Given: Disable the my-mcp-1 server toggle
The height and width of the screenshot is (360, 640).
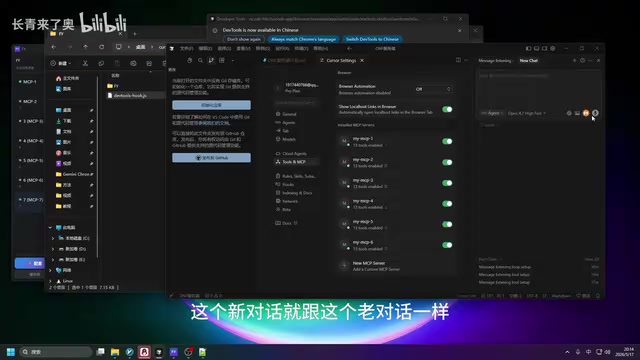Looking at the screenshot, I should pos(447,141).
